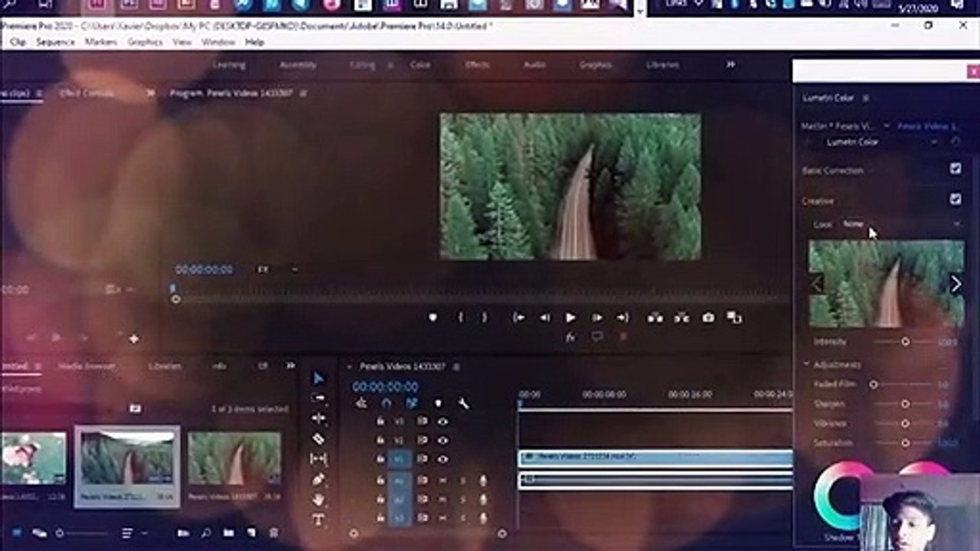The height and width of the screenshot is (551, 980).
Task: Collapse the Adjustments section
Action: tap(806, 364)
